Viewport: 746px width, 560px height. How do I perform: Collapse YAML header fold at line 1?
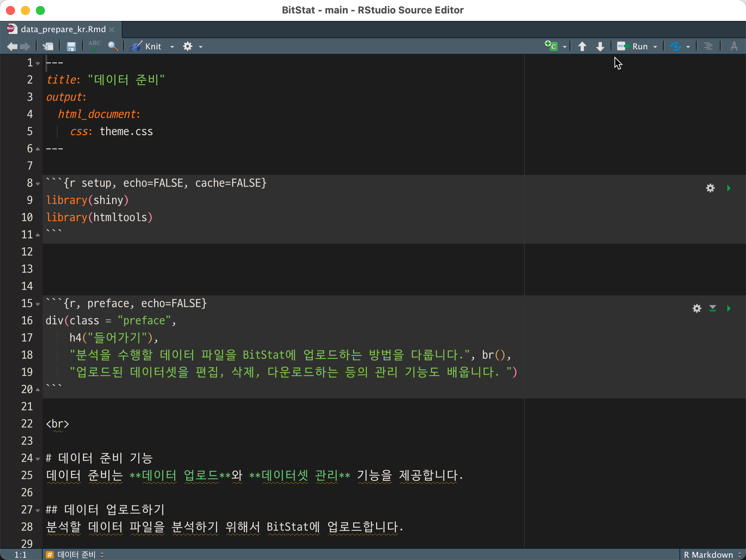pyautogui.click(x=38, y=64)
